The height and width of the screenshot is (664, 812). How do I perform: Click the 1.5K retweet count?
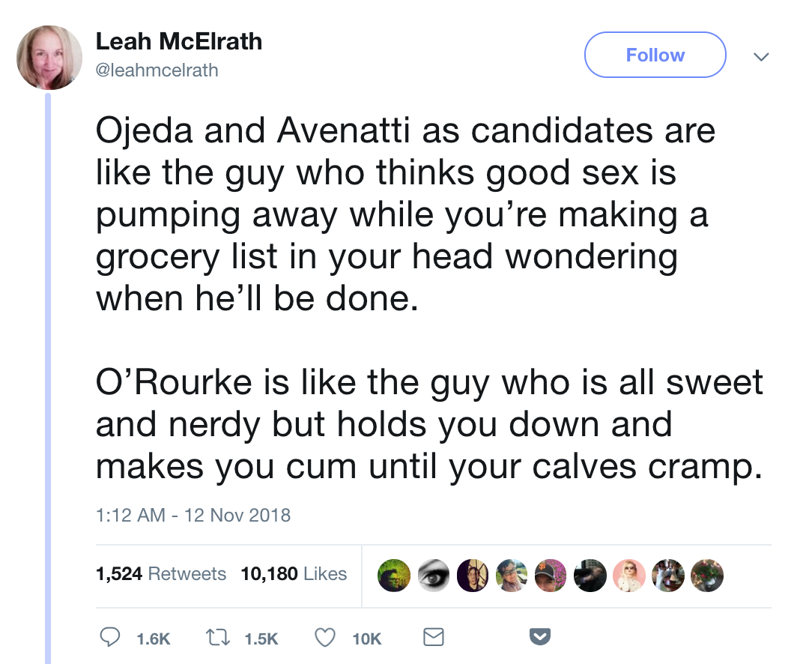[261, 639]
